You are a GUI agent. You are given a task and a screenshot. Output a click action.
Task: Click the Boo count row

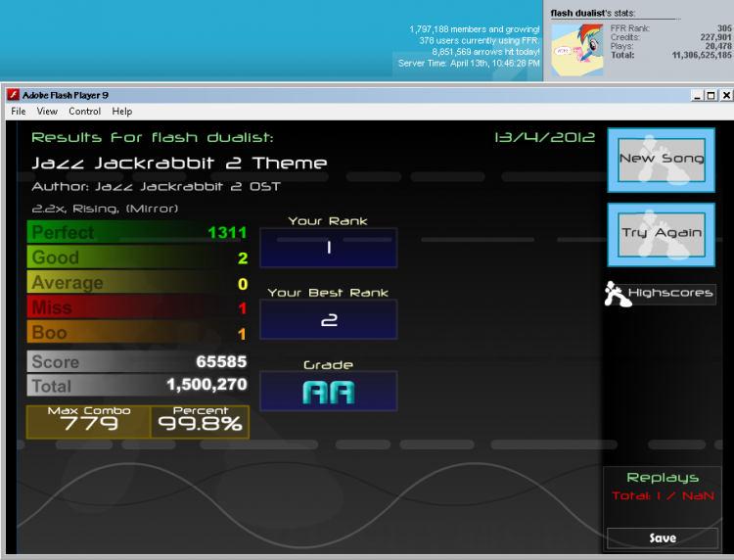click(x=138, y=333)
